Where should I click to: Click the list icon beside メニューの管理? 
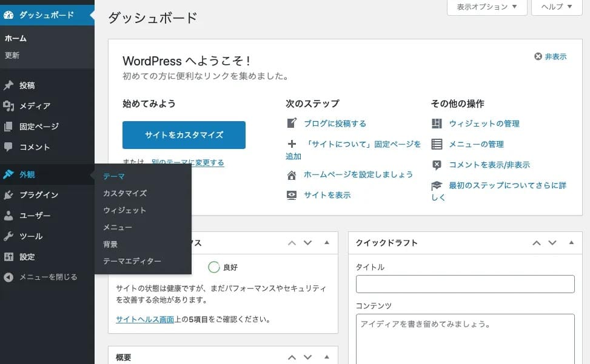click(x=437, y=144)
